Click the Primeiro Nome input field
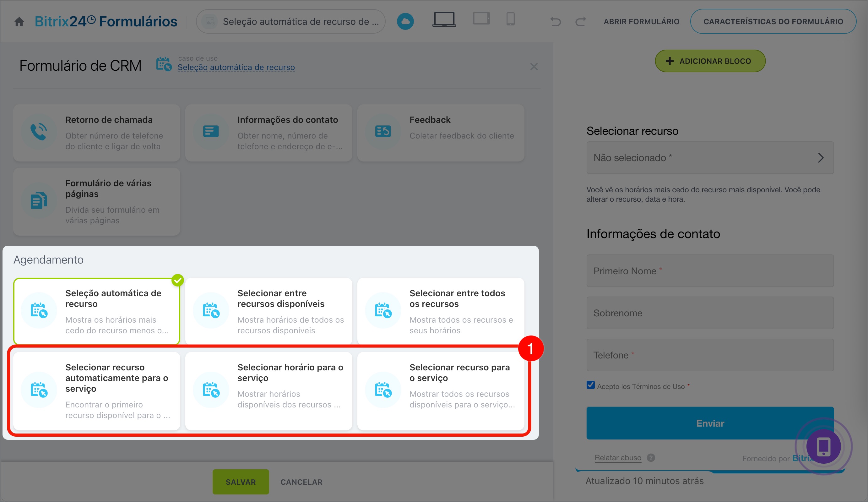This screenshot has width=868, height=502. (710, 271)
